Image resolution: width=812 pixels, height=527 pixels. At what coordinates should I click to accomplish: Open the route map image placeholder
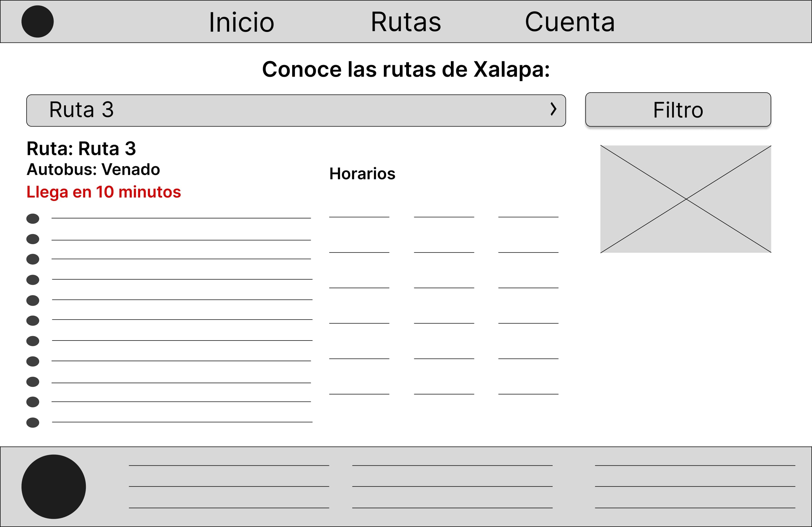(686, 199)
